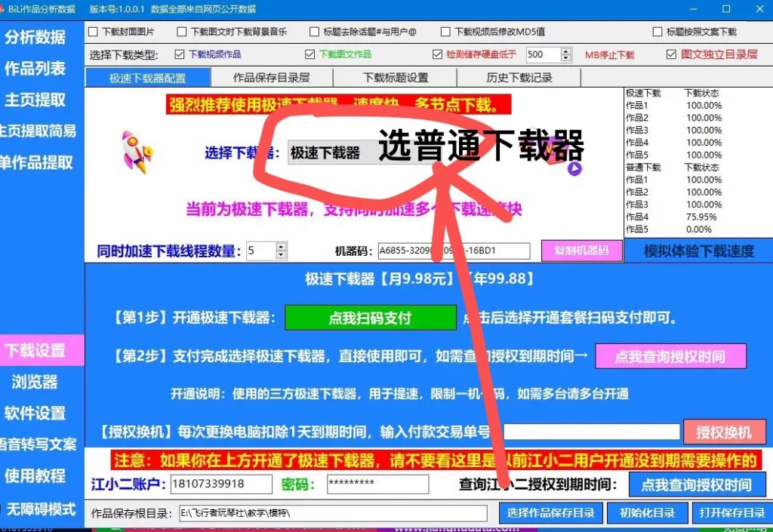Enable the 下载封面图片 checkbox
The image size is (773, 532).
pyautogui.click(x=93, y=32)
